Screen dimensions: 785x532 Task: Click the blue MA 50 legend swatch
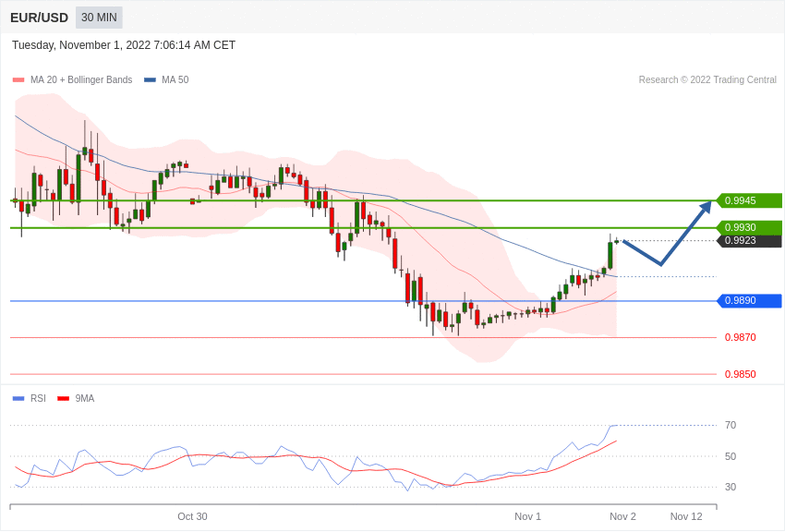(x=150, y=79)
